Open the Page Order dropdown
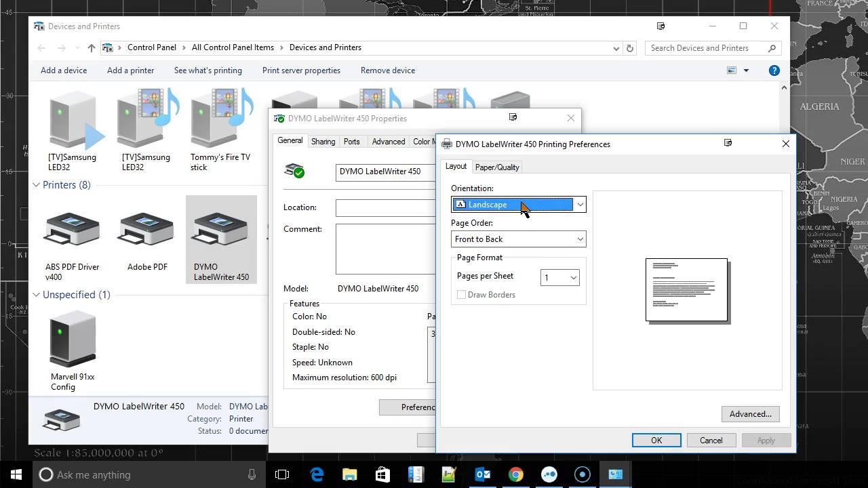The image size is (868, 488). coord(519,239)
